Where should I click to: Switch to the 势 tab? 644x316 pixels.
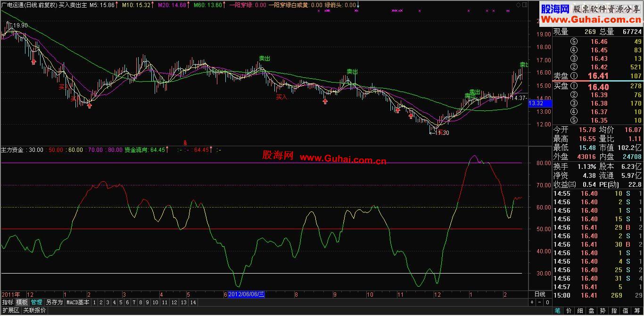(603, 311)
